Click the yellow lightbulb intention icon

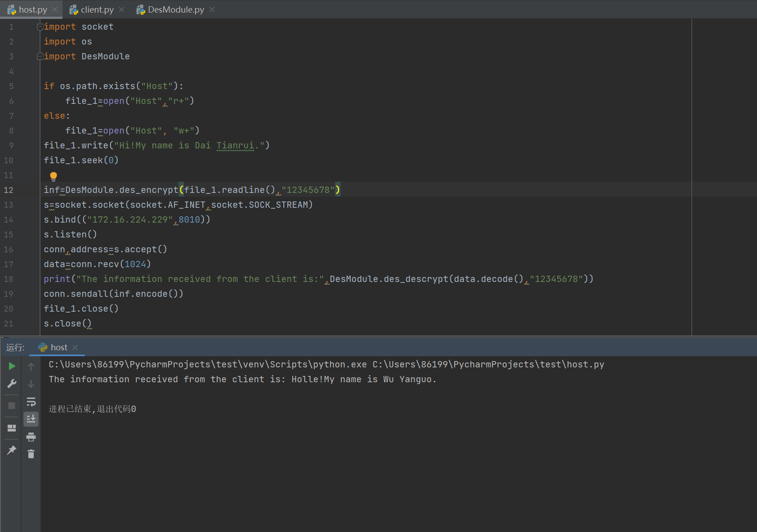54,176
